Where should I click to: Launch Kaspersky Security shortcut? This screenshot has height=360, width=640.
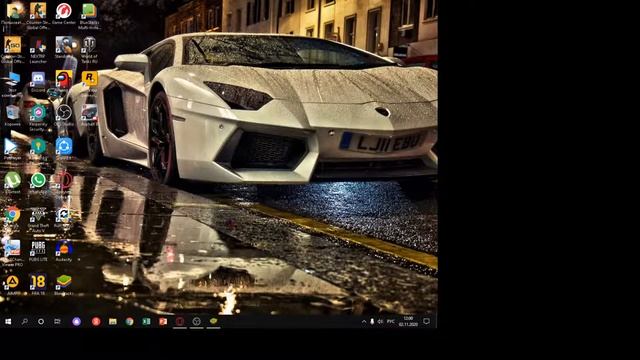tap(38, 112)
